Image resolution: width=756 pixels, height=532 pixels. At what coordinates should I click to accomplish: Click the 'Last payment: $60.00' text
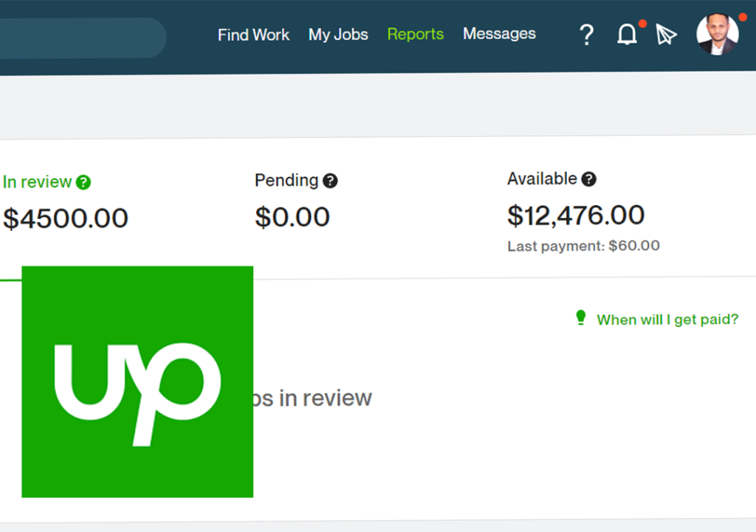click(583, 246)
